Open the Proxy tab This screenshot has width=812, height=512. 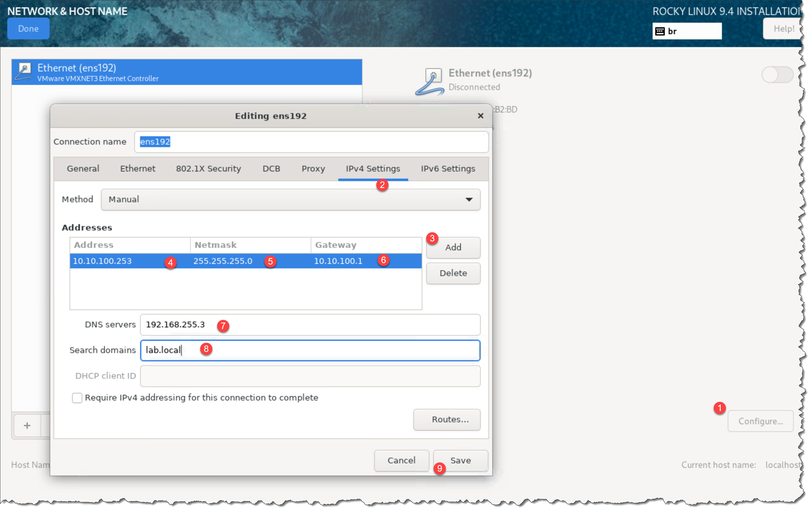tap(313, 169)
